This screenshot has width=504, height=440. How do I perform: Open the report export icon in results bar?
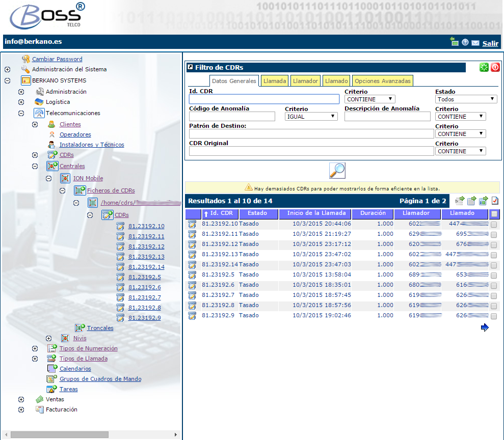tap(483, 201)
